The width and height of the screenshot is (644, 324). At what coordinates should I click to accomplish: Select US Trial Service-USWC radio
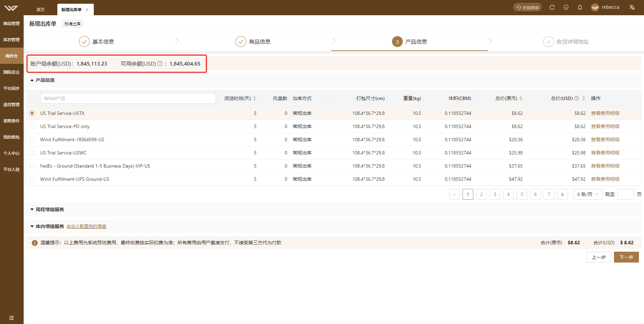tap(32, 153)
